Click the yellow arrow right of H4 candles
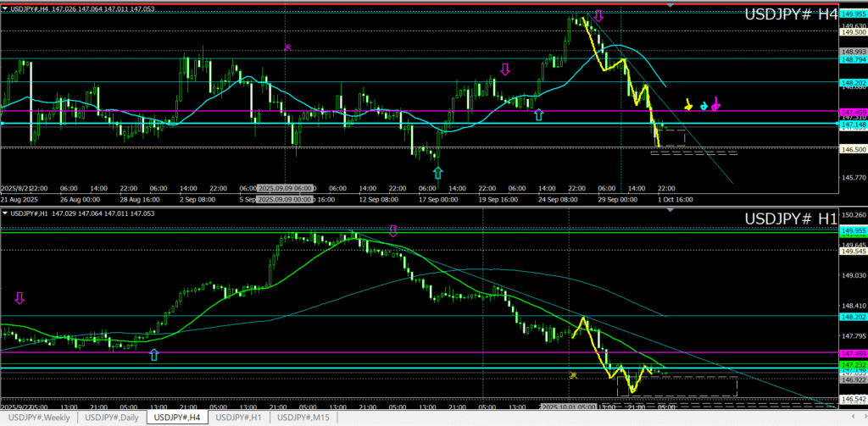The width and height of the screenshot is (868, 426). (x=688, y=105)
